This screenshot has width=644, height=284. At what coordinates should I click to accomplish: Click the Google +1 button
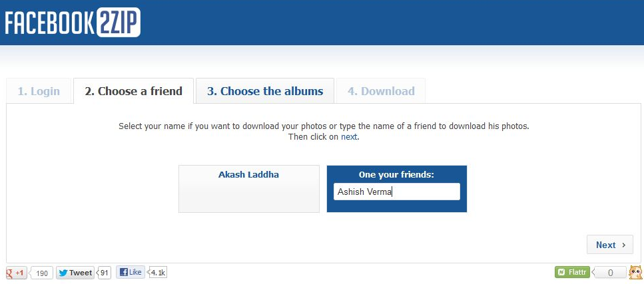[x=17, y=273]
